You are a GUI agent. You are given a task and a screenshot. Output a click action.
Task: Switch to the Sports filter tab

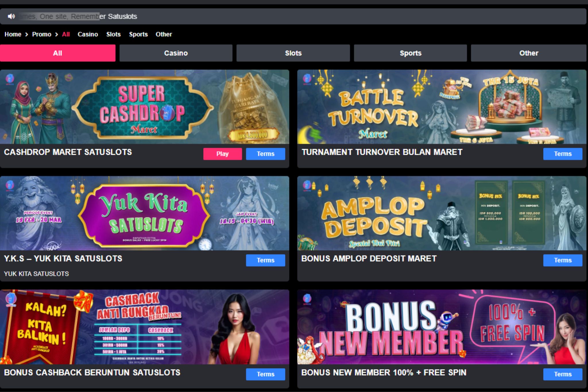(411, 53)
